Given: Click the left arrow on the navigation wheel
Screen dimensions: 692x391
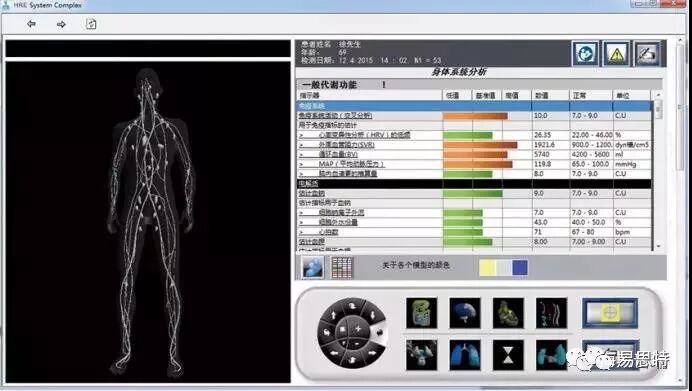Looking at the screenshot, I should point(334,353).
